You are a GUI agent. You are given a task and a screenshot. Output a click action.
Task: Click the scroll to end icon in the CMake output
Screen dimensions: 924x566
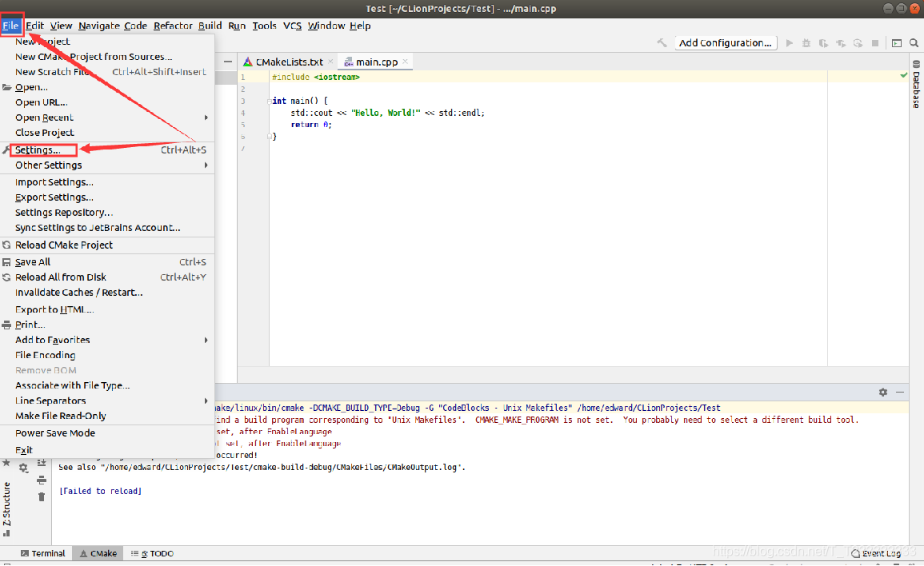coord(42,463)
